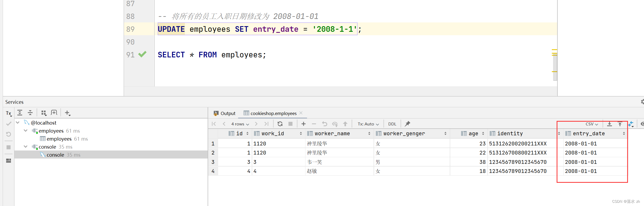Image resolution: width=644 pixels, height=206 pixels.
Task: Click line number 88 in gutter
Action: pos(130,16)
